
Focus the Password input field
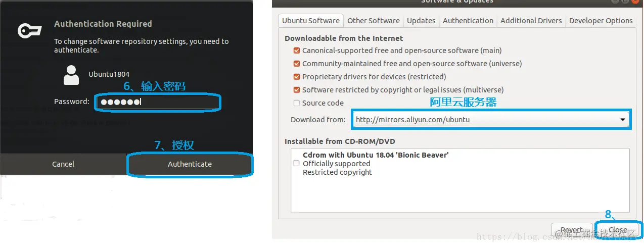[158, 102]
